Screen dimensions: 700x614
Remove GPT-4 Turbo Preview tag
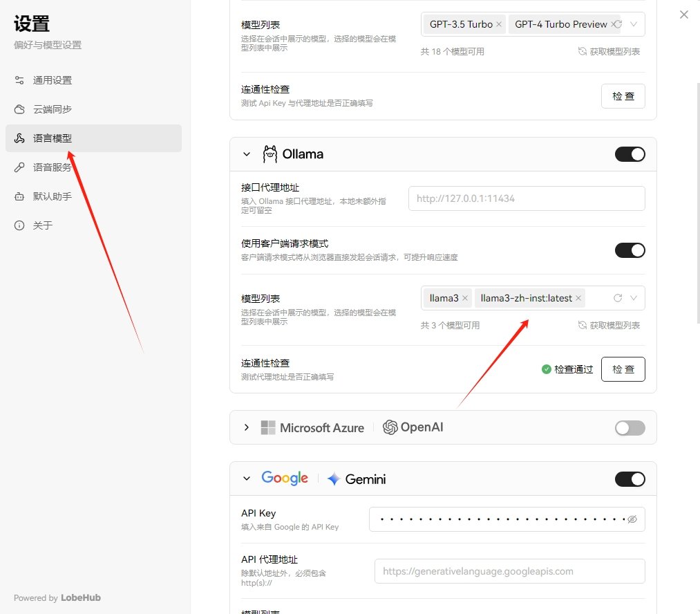(614, 25)
